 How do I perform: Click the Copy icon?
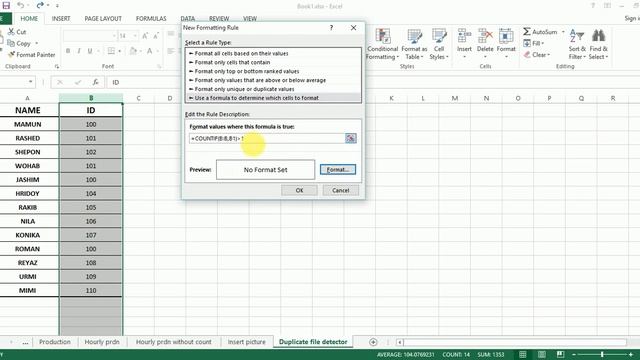click(x=11, y=43)
